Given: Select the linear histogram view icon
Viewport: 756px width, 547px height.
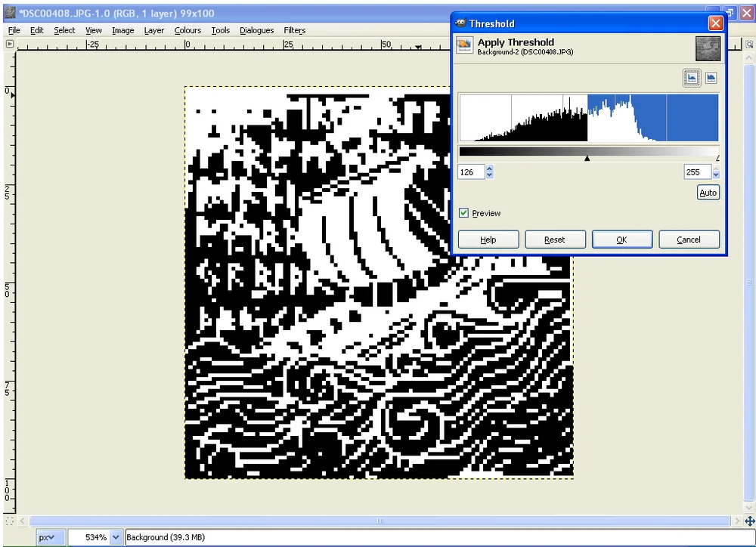Looking at the screenshot, I should [692, 77].
